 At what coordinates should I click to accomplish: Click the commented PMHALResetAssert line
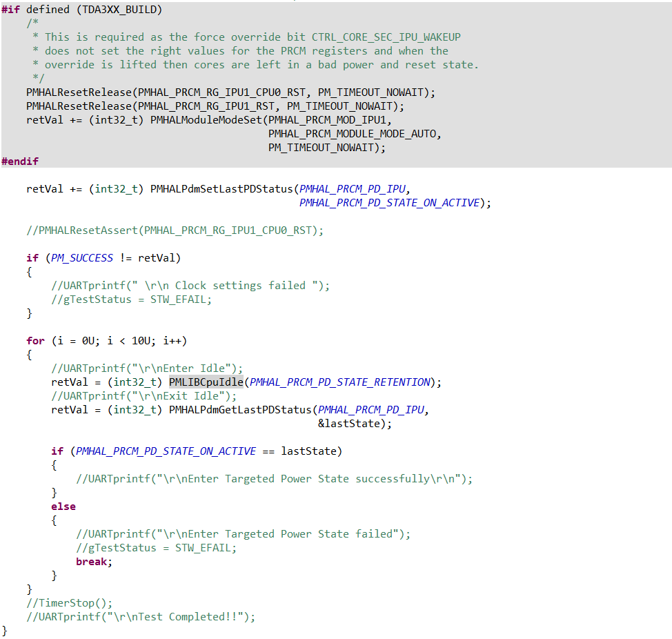click(175, 230)
